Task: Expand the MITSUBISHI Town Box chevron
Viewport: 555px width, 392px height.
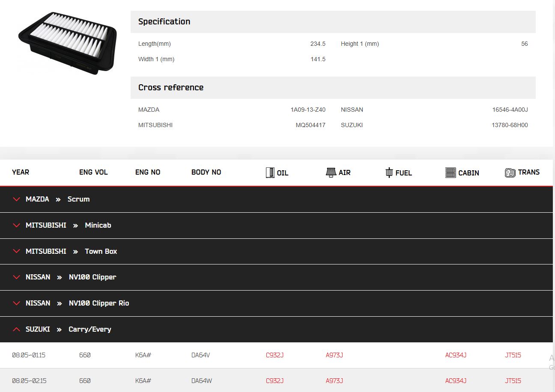Action: 17,251
